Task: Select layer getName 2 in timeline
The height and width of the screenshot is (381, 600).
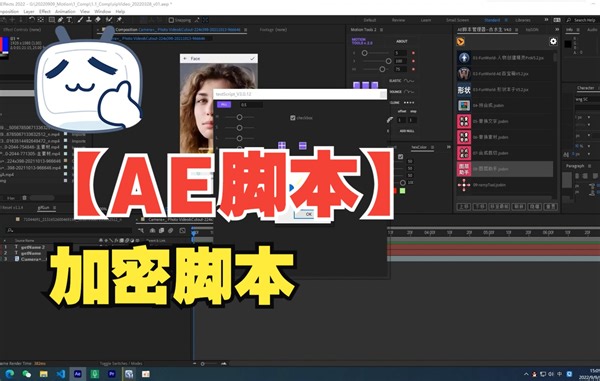Action: pos(33,247)
